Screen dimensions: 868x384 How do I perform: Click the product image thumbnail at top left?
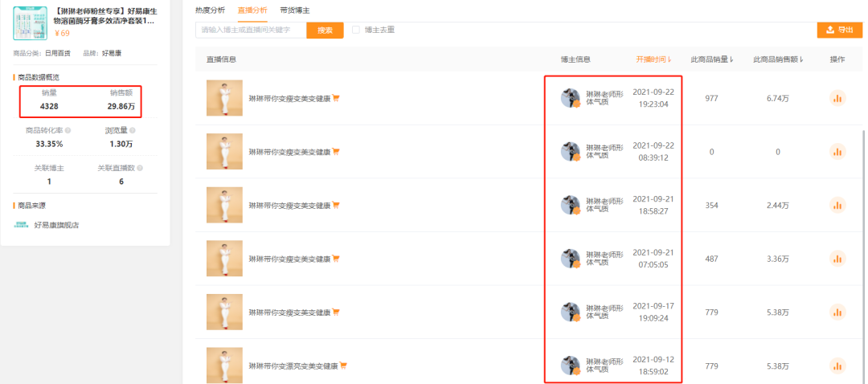pos(30,22)
